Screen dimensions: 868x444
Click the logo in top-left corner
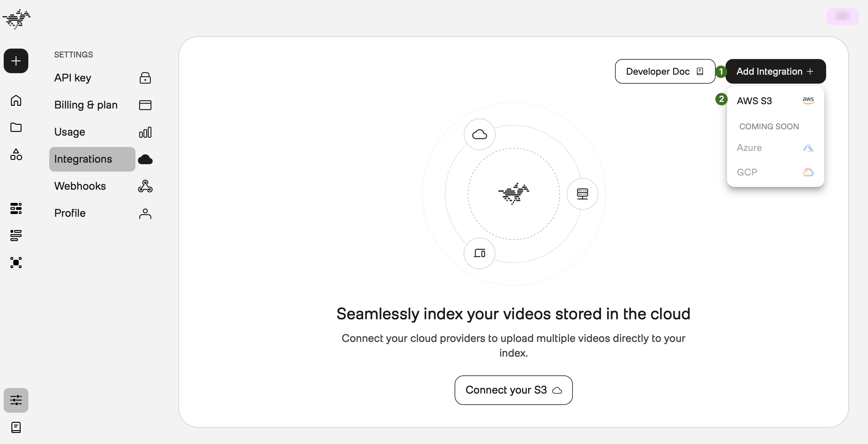tap(17, 19)
